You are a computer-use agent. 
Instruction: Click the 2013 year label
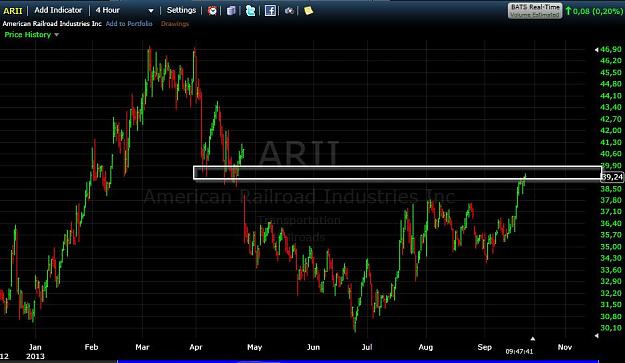pyautogui.click(x=35, y=356)
